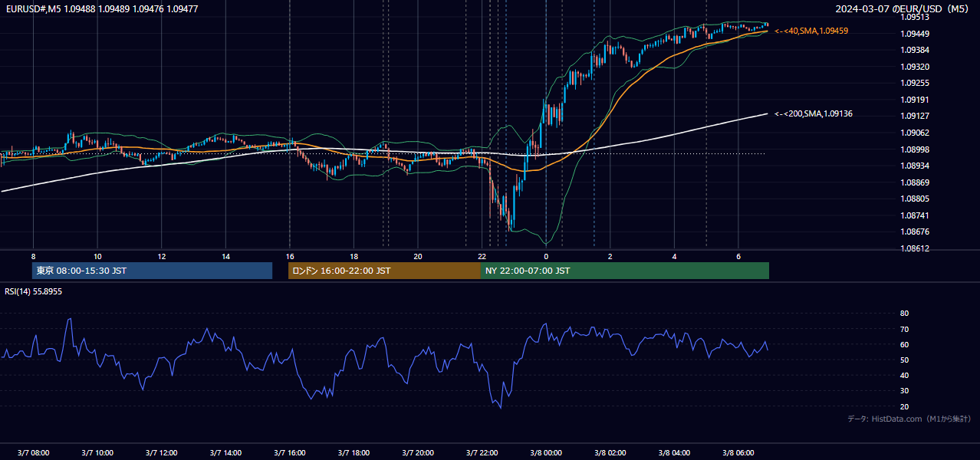This screenshot has width=980, height=460.
Task: Click the RSI(14) 55.8955 indicator label
Action: (34, 291)
